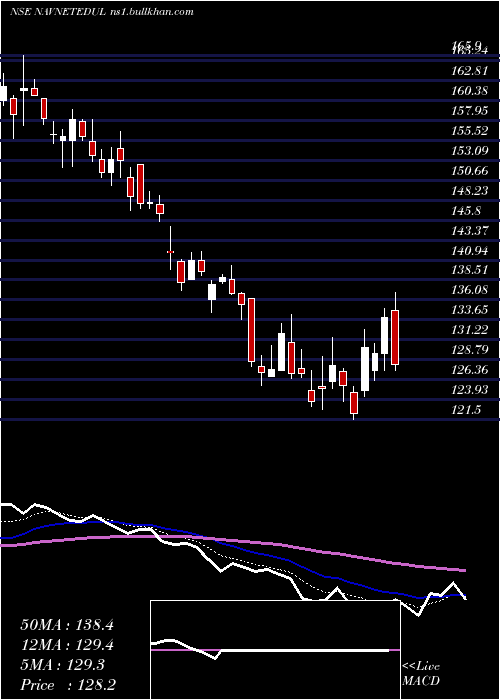Click the 138.51 price axis label
The height and width of the screenshot is (700, 500).
click(x=471, y=271)
